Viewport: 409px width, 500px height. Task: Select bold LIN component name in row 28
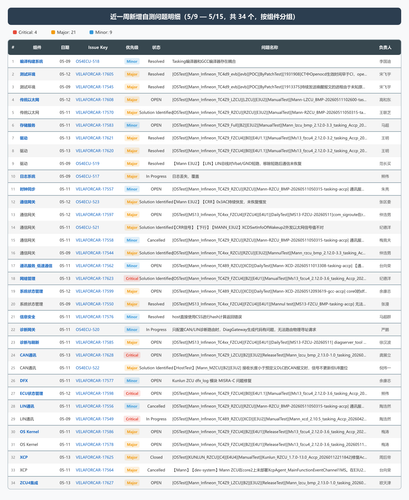(27, 406)
